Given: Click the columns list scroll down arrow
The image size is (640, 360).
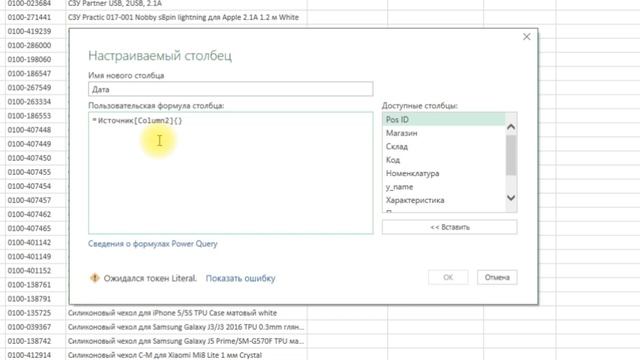Looking at the screenshot, I should coord(511,198).
